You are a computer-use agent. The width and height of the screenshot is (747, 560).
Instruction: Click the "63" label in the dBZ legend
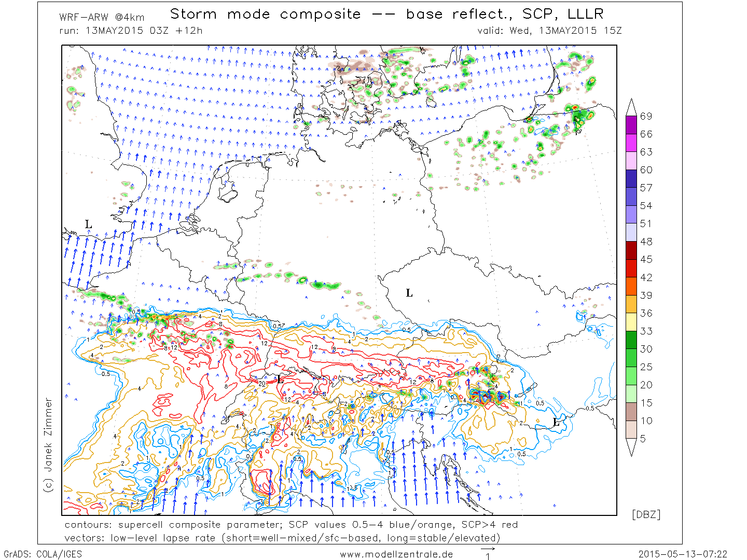click(x=646, y=152)
